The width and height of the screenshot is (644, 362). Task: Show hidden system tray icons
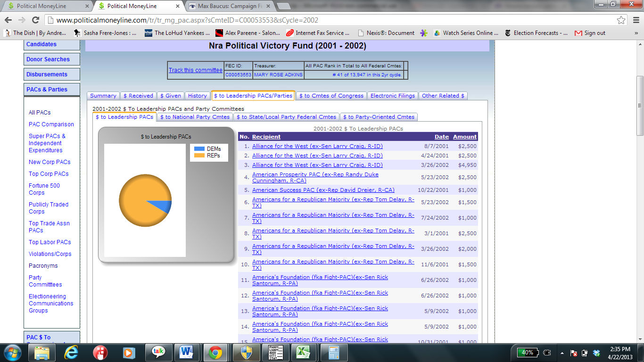click(561, 353)
